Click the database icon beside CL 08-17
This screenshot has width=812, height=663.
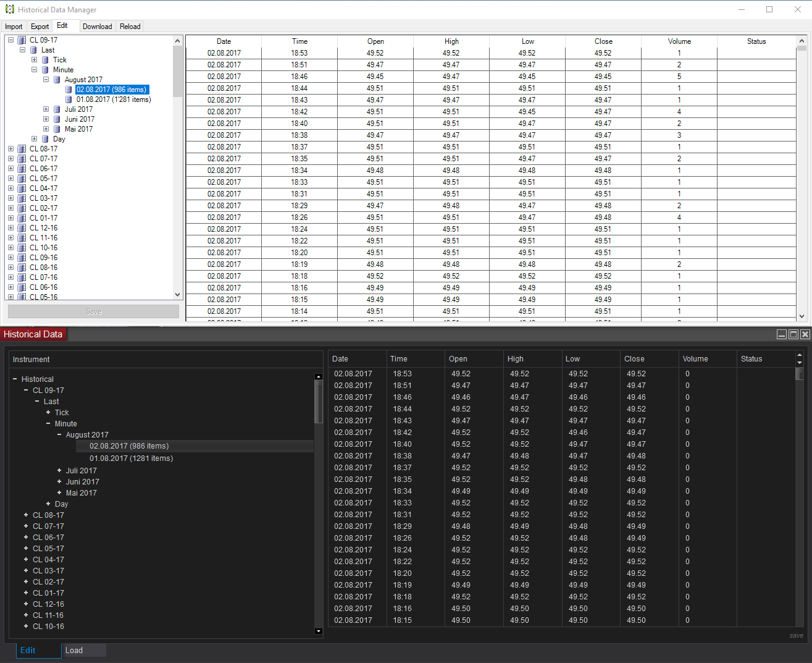point(22,149)
